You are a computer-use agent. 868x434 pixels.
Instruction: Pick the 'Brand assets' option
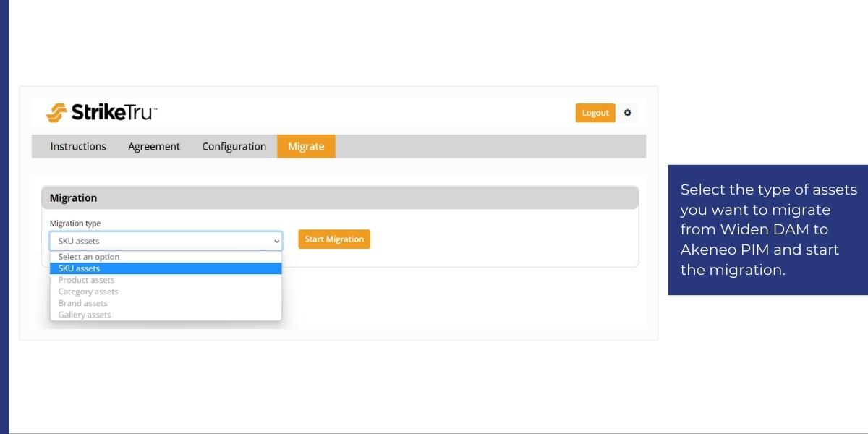tap(166, 303)
